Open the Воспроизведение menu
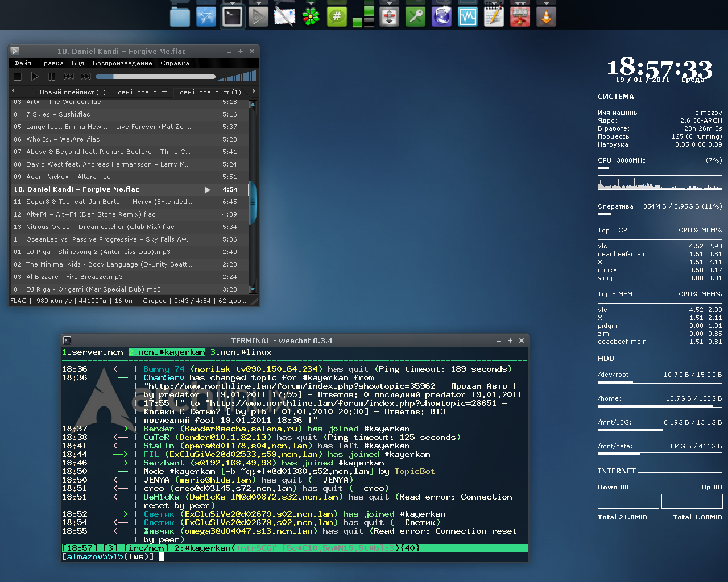 (122, 63)
